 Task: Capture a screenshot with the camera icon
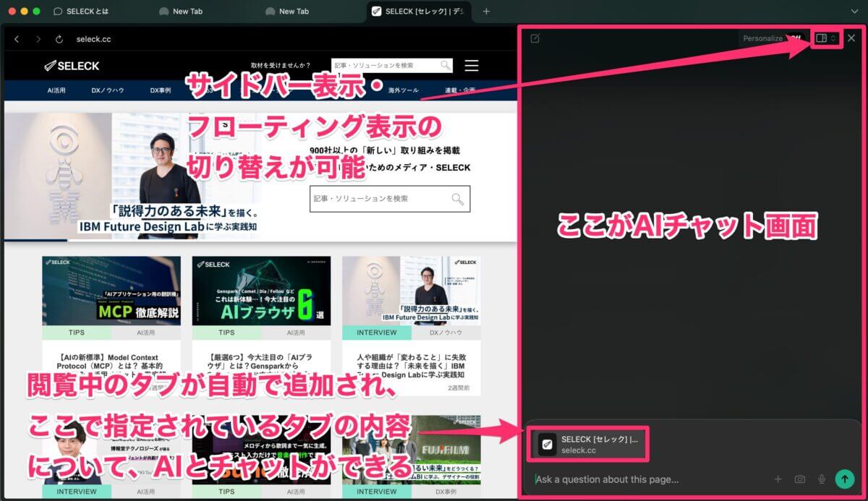click(x=800, y=479)
